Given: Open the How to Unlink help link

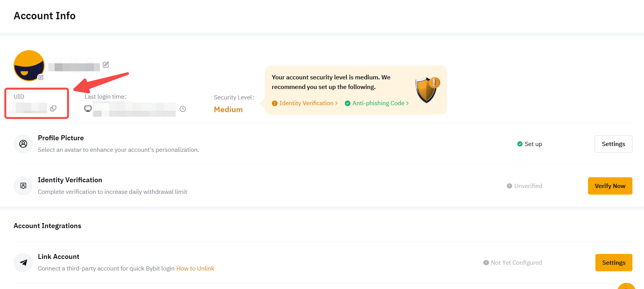Looking at the screenshot, I should (x=195, y=269).
